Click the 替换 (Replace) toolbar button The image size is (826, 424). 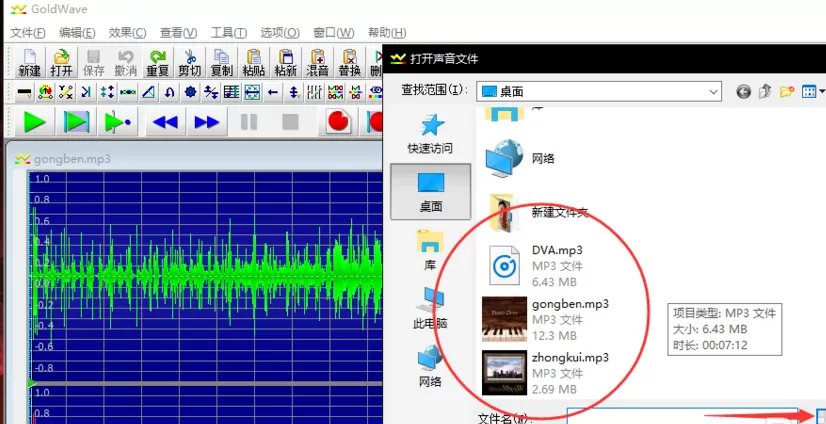[x=349, y=63]
